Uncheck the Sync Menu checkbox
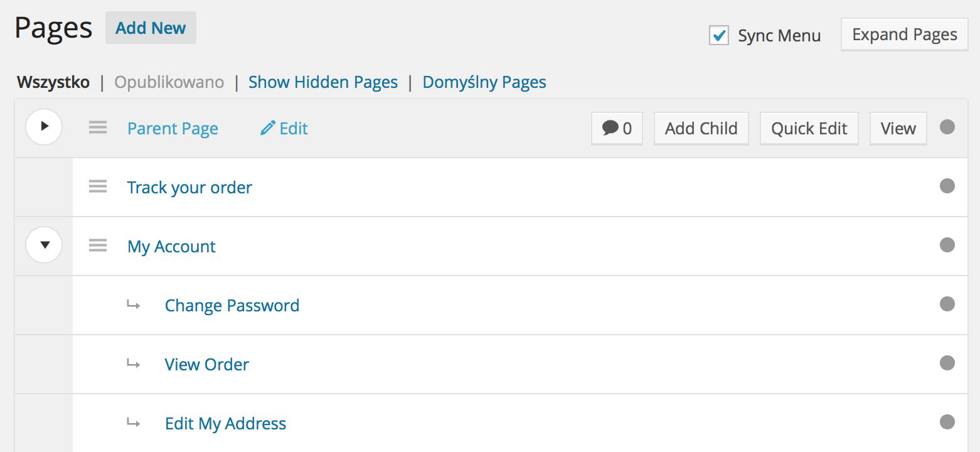The width and height of the screenshot is (980, 452). click(718, 36)
